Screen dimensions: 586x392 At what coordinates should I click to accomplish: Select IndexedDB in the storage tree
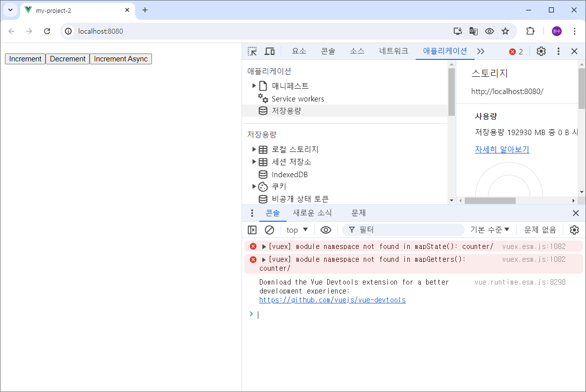[x=289, y=175]
